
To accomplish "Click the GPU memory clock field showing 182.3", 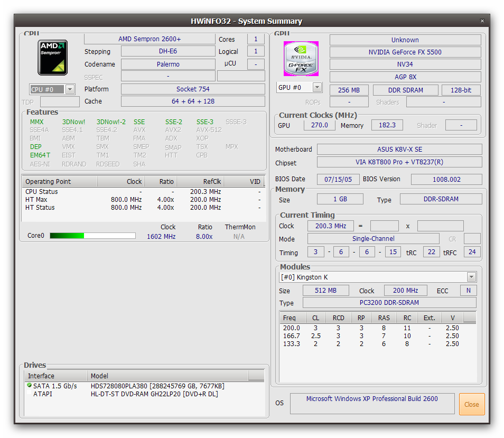I will (387, 125).
